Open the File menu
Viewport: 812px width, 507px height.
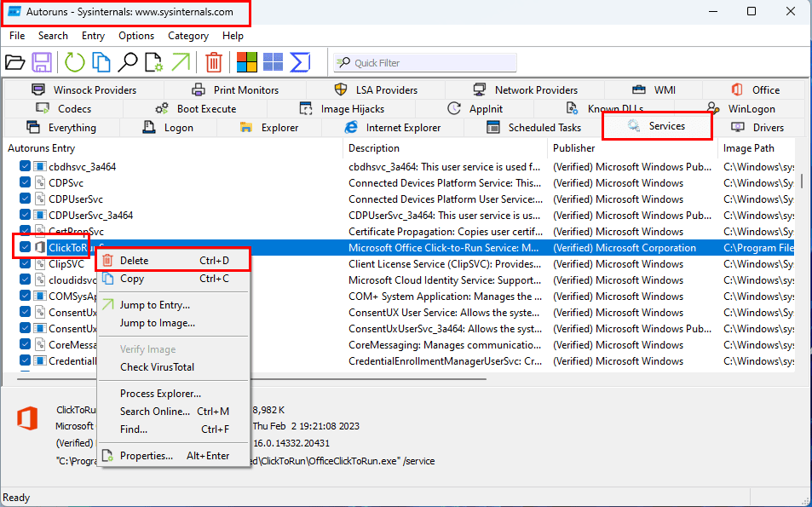17,36
